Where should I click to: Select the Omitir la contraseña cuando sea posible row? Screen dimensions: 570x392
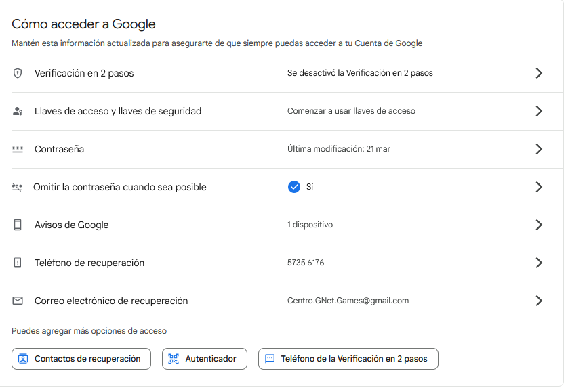(120, 187)
